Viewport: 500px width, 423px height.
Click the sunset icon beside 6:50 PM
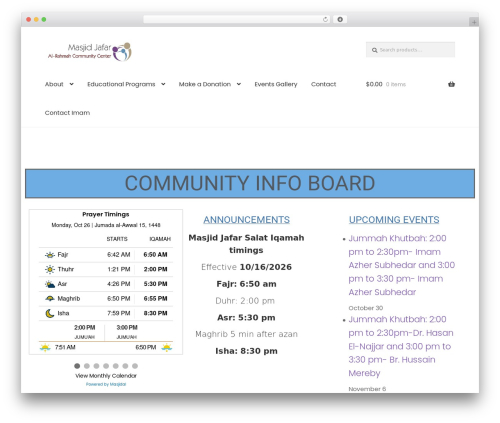point(166,348)
